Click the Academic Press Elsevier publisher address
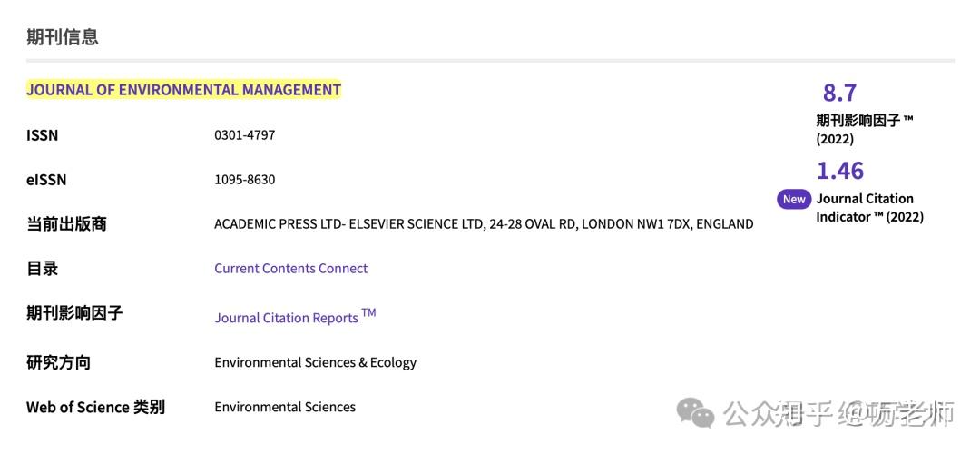 coord(484,224)
